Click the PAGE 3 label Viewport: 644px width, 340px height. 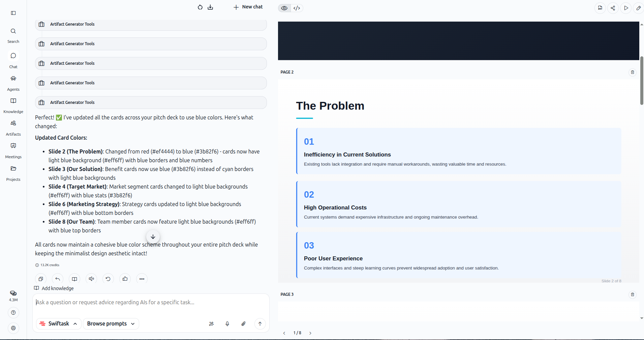click(x=287, y=294)
